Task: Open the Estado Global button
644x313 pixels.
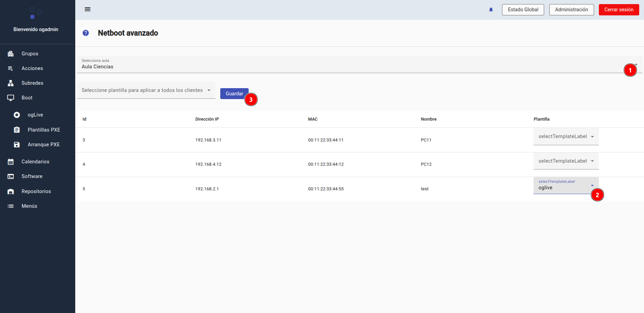Action: point(523,10)
